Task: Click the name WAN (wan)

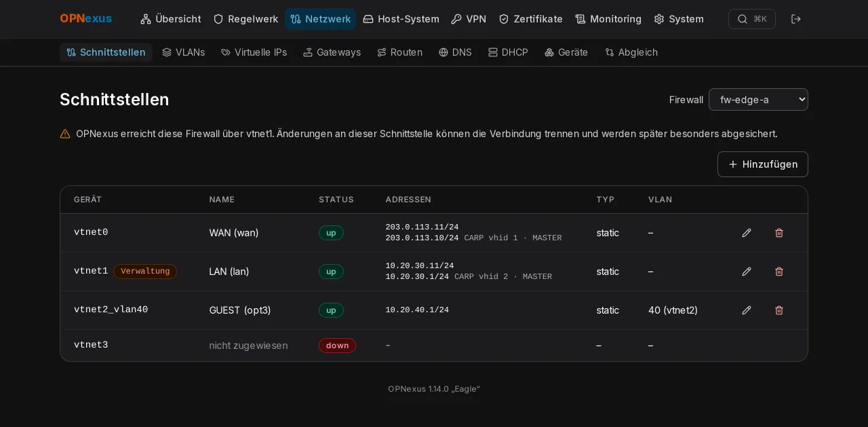Action: pyautogui.click(x=234, y=233)
